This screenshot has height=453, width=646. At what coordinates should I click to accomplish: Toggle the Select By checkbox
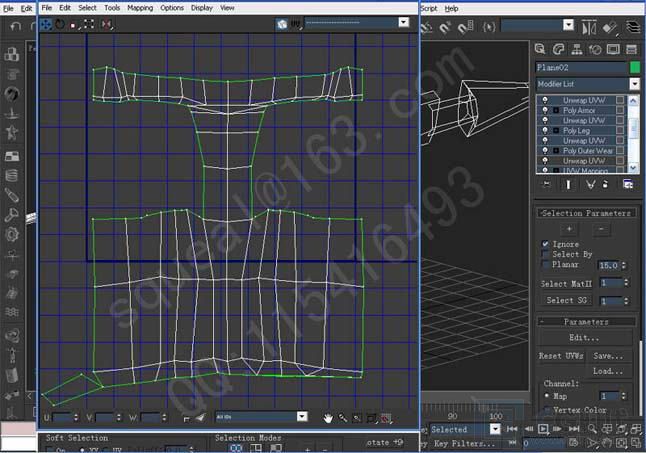545,254
